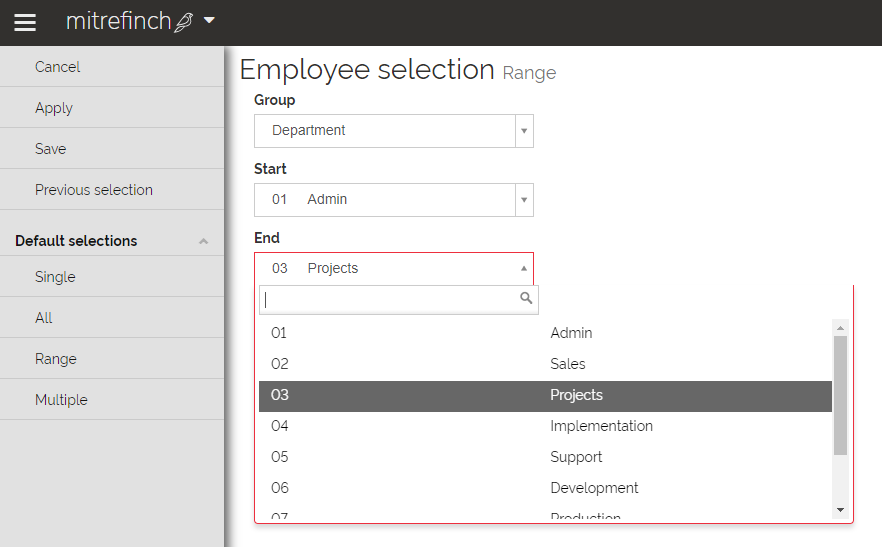
Task: Collapse the Default selections section
Action: point(203,241)
